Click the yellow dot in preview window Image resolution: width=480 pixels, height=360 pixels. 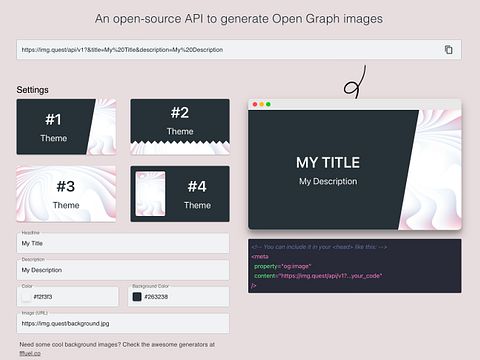pos(262,104)
